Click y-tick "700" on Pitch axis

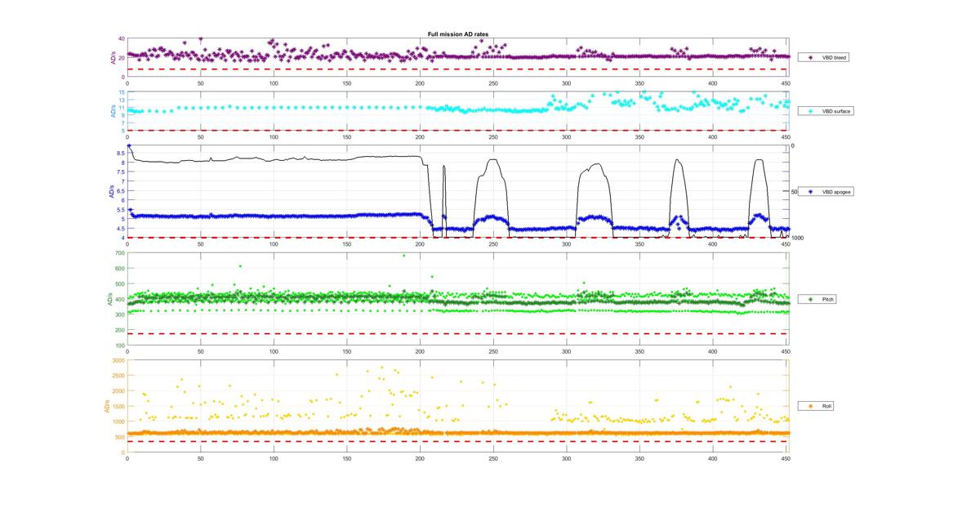[x=119, y=253]
